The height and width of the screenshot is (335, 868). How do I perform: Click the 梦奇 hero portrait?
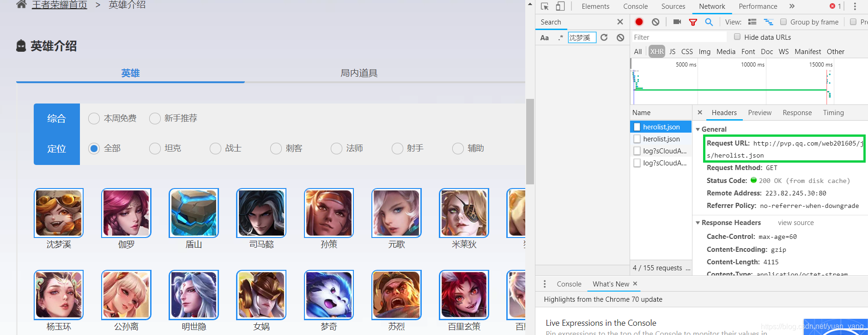coord(329,295)
